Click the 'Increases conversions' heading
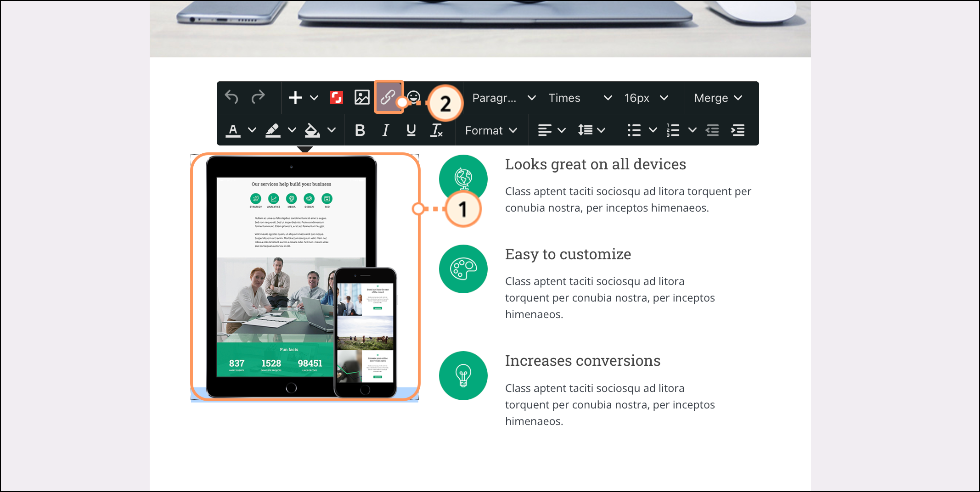The image size is (980, 492). pos(583,361)
